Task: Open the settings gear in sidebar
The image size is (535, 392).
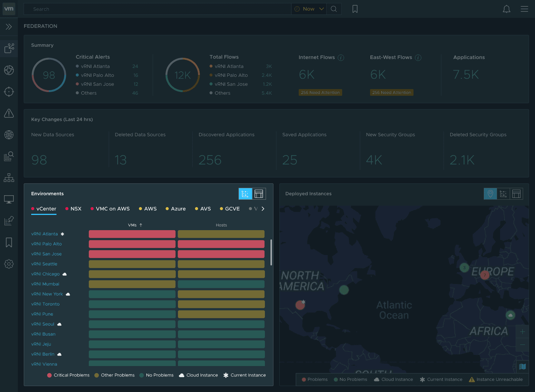Action: coord(9,264)
